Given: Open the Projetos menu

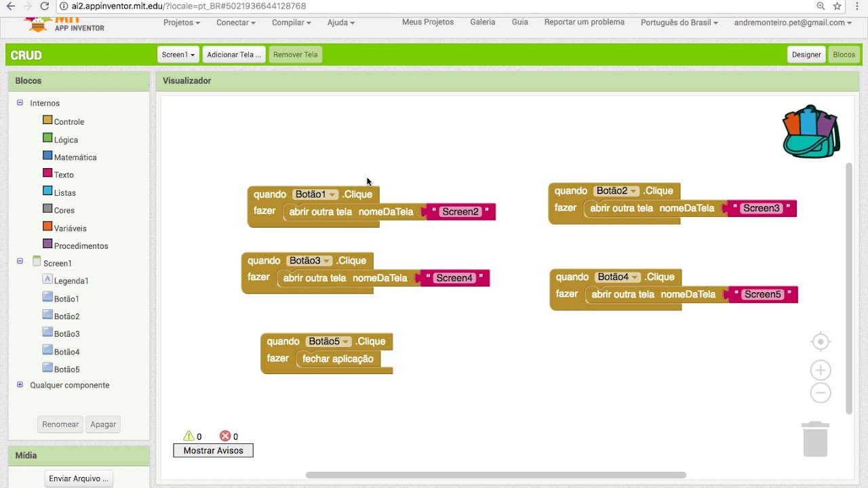Looking at the screenshot, I should point(182,22).
